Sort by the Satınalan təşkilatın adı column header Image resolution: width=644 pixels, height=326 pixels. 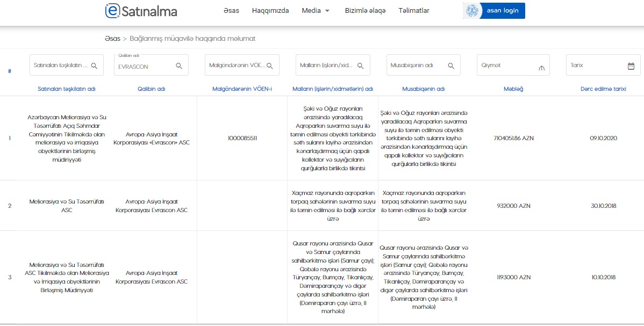[x=67, y=89]
